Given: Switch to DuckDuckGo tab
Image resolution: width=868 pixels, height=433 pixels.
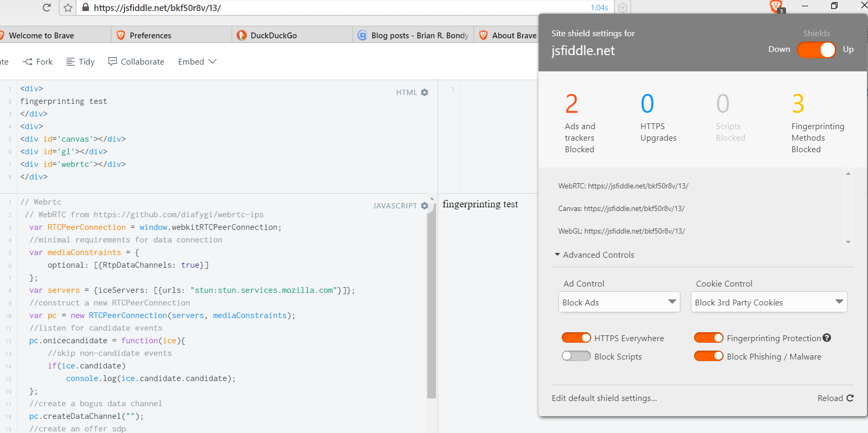Looking at the screenshot, I should 292,35.
